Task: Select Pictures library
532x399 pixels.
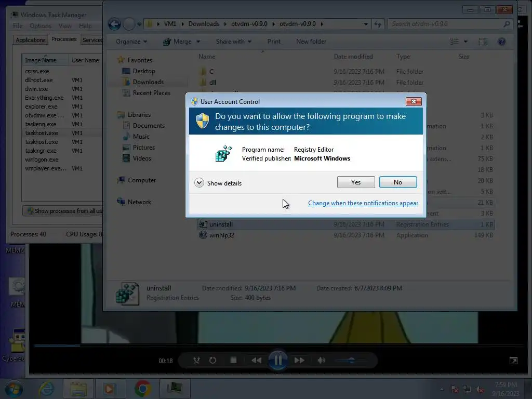Action: click(143, 147)
